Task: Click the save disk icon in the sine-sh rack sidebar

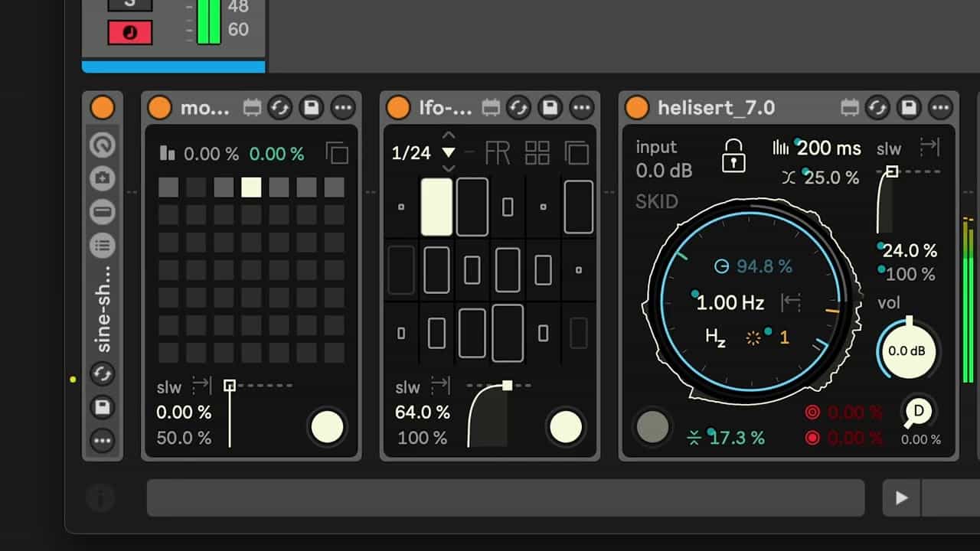Action: 103,407
